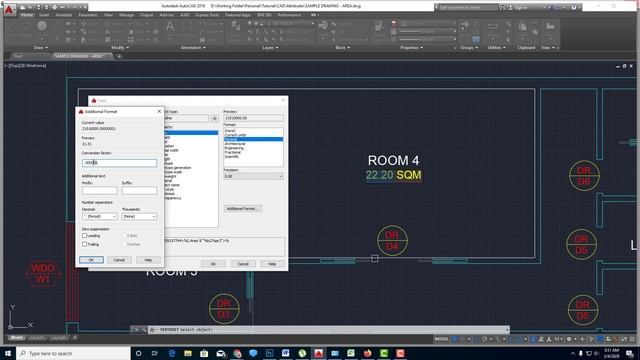The height and width of the screenshot is (360, 640).
Task: Open Task View on taskbar
Action: click(155, 353)
